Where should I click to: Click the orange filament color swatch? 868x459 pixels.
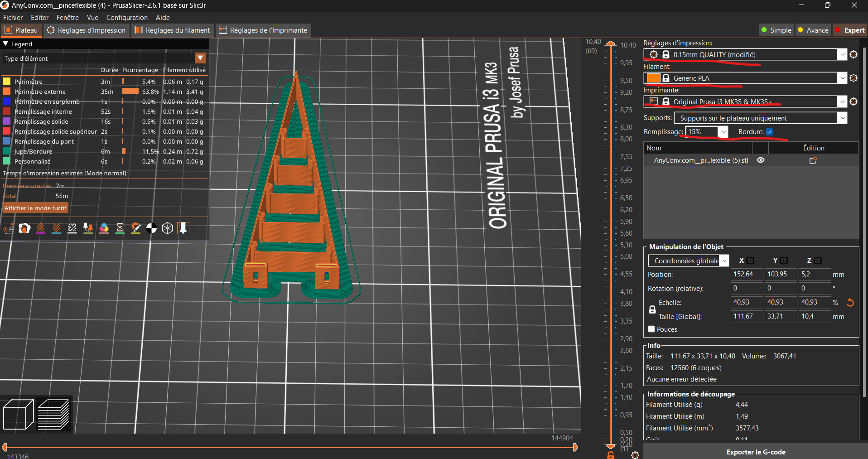pyautogui.click(x=653, y=78)
